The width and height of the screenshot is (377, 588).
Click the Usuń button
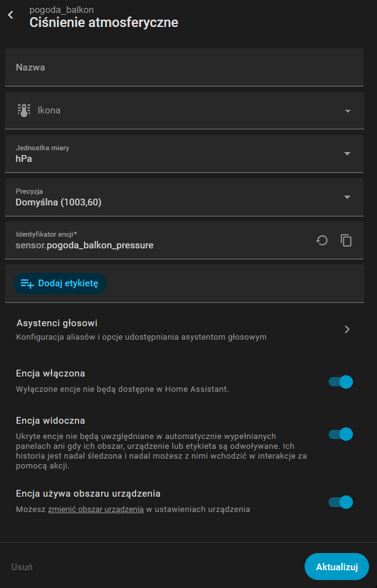(x=21, y=567)
